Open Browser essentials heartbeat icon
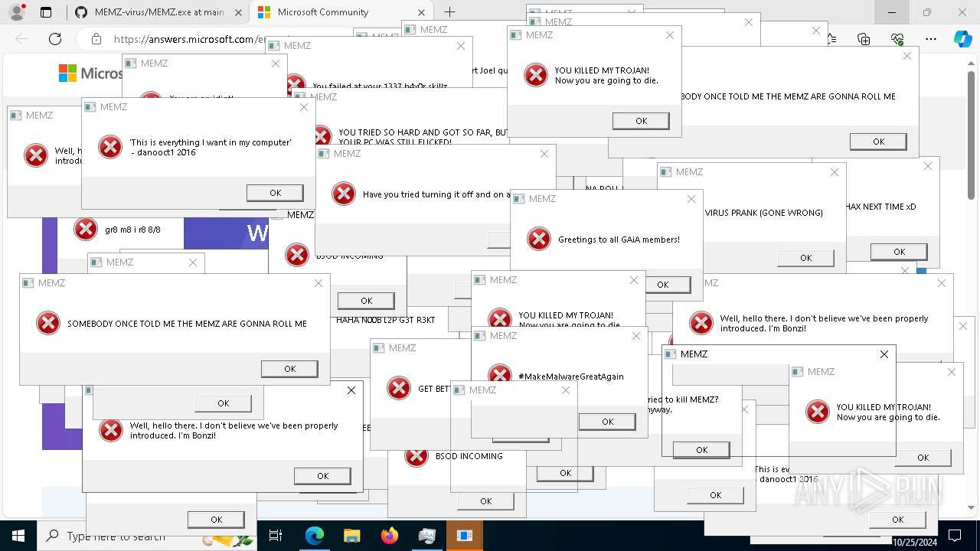The width and height of the screenshot is (980, 551). point(897,39)
